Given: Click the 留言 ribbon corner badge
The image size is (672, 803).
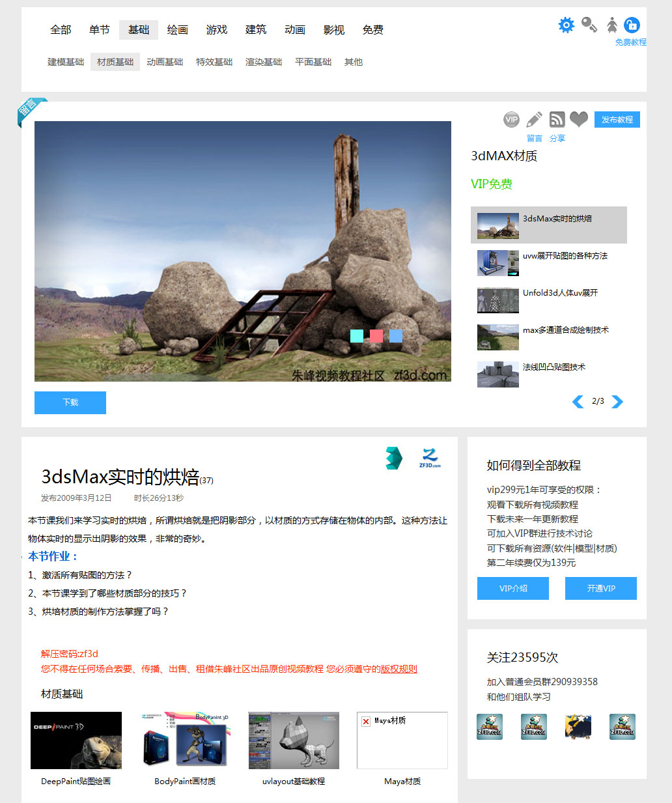Looking at the screenshot, I should click(31, 111).
